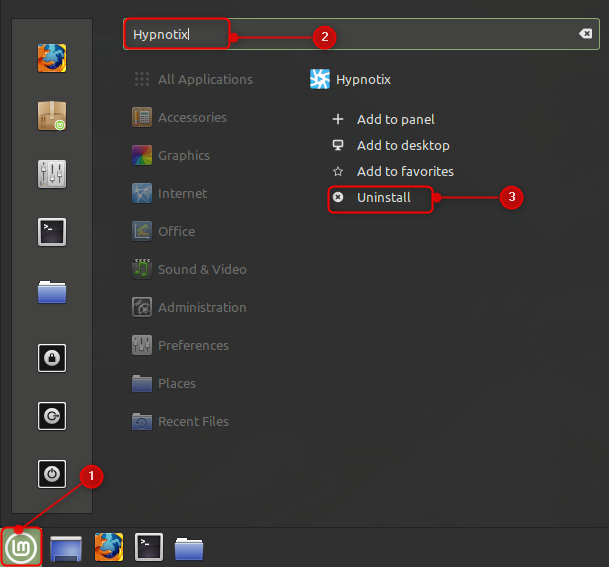The image size is (609, 567).
Task: Click the Hypnotix application icon
Action: (320, 79)
